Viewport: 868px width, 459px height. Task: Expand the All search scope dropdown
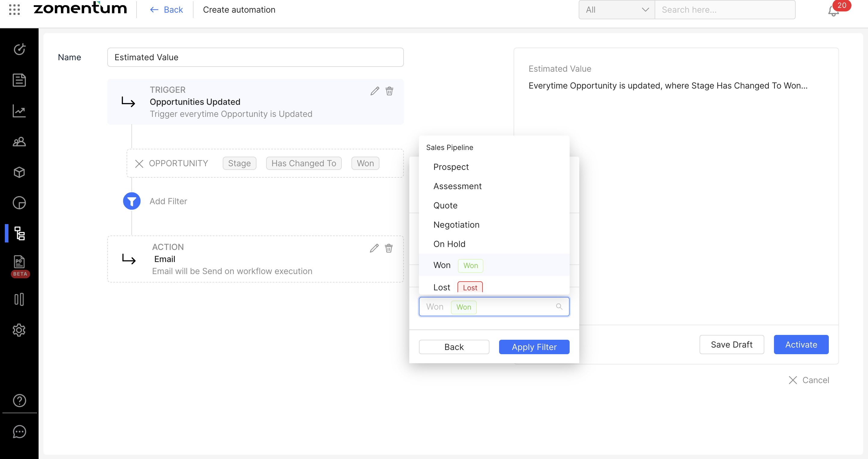point(617,10)
